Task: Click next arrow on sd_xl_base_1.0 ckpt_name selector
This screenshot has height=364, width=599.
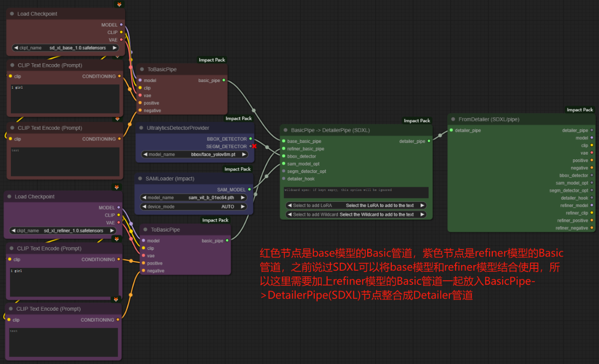Action: 115,48
